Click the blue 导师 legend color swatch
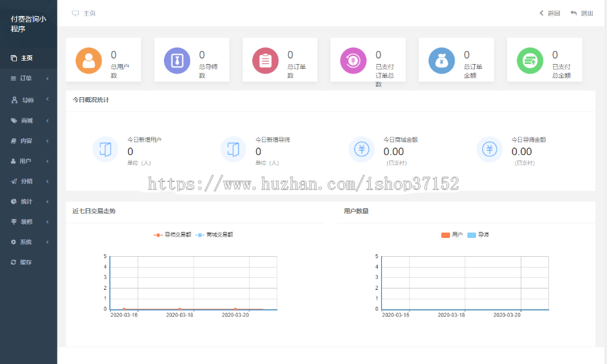Viewport: 607px width, 364px height. (x=471, y=235)
